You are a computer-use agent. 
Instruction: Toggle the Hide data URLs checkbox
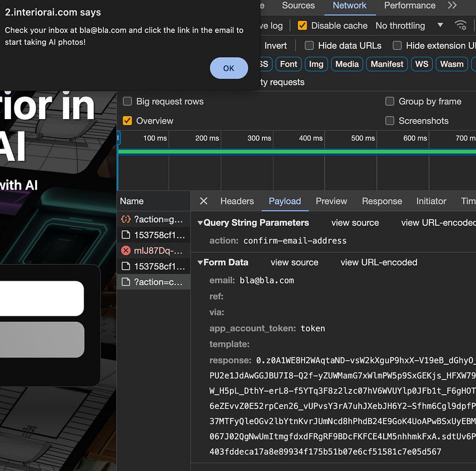[309, 46]
